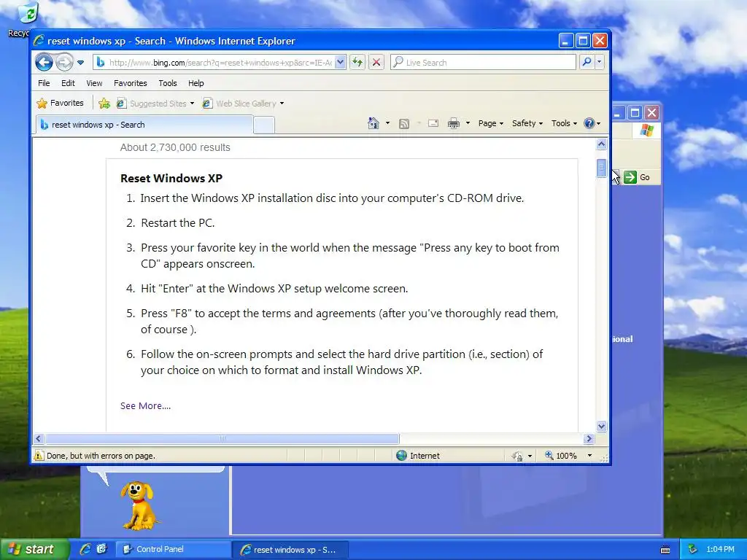Screen dimensions: 747x560
Task: Open the Favorites menu in menu bar
Action: [x=130, y=83]
